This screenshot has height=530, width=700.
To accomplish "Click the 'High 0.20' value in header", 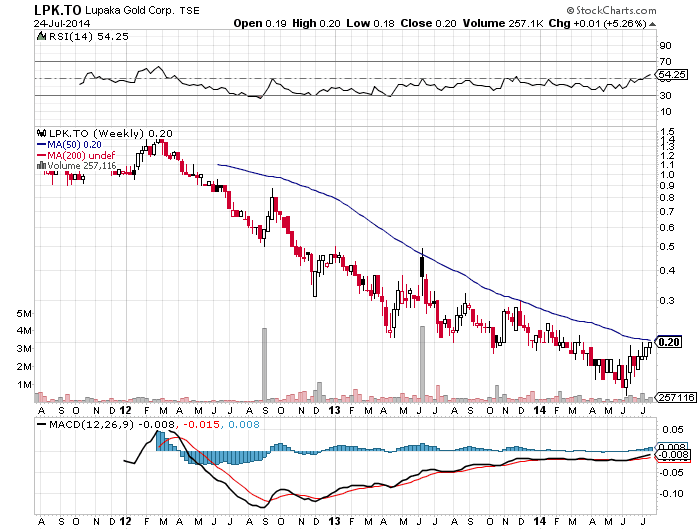I will coord(317,24).
